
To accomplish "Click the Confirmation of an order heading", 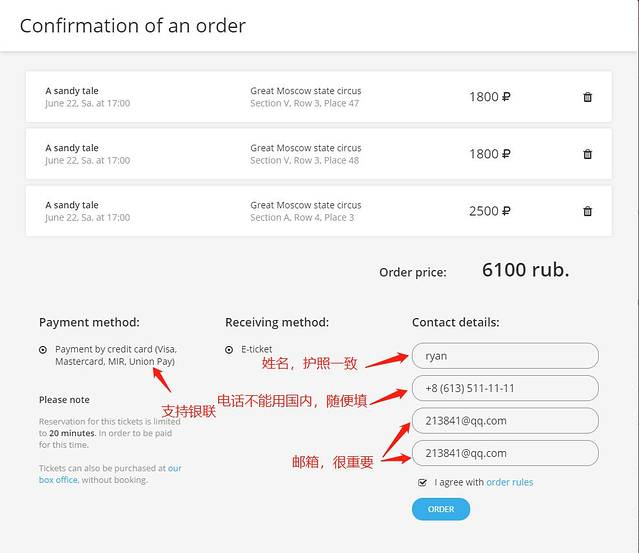I will tap(133, 26).
